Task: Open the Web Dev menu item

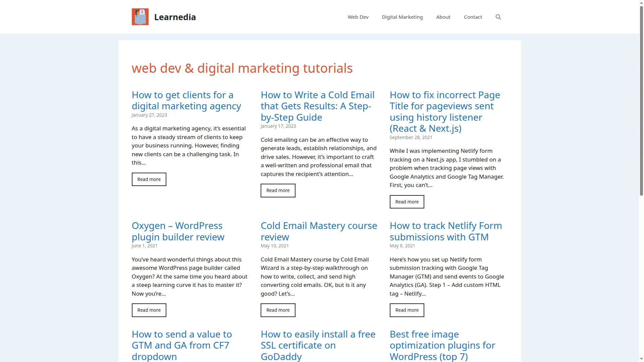Action: [x=358, y=17]
